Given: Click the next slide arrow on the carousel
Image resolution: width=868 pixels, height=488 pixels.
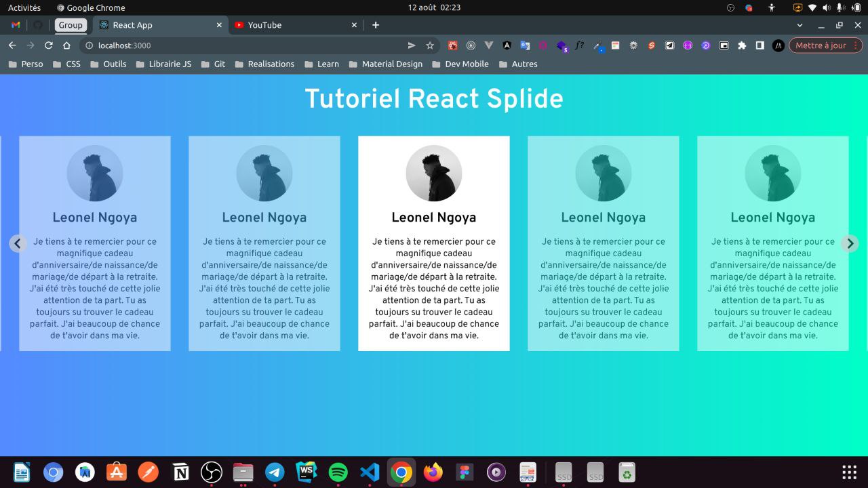Looking at the screenshot, I should point(850,243).
